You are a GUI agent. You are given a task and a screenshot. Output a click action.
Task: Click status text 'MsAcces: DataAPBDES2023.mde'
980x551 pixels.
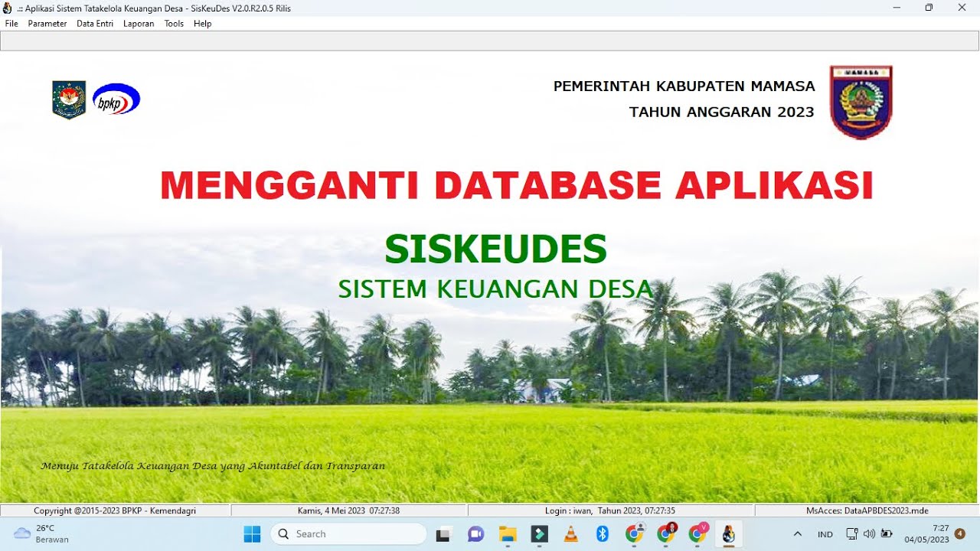(867, 510)
